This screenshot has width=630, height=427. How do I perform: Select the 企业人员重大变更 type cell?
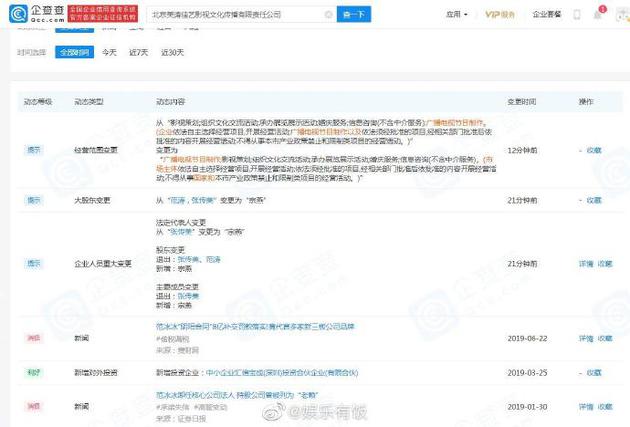tap(103, 264)
